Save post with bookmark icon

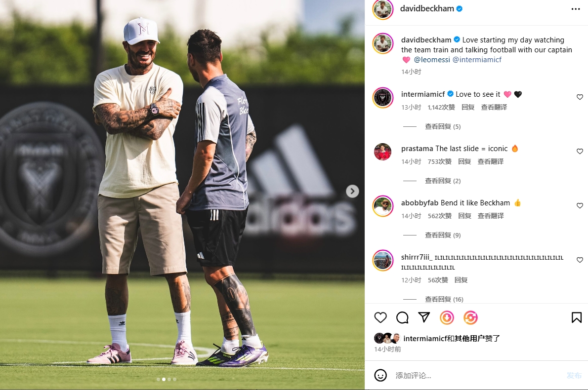point(576,318)
